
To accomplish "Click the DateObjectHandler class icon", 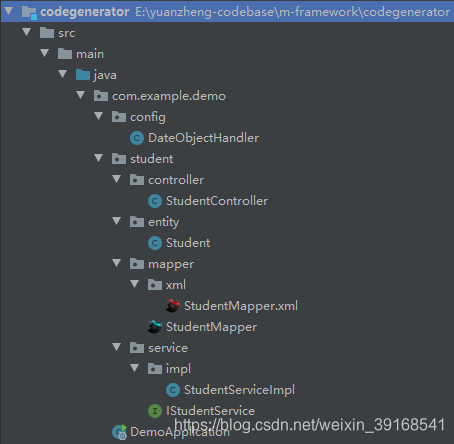I will point(137,138).
